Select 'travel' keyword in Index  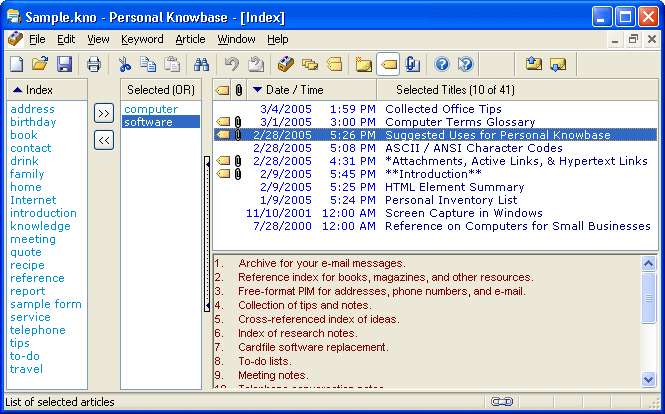pos(26,369)
